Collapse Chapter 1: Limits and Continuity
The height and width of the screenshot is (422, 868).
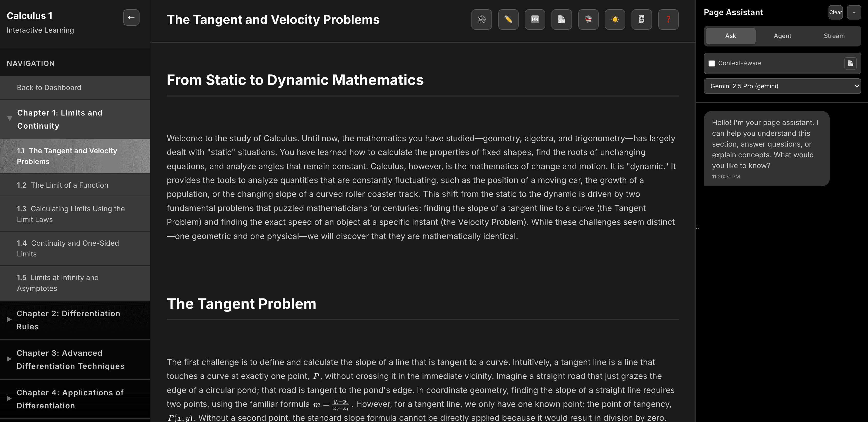coord(75,119)
